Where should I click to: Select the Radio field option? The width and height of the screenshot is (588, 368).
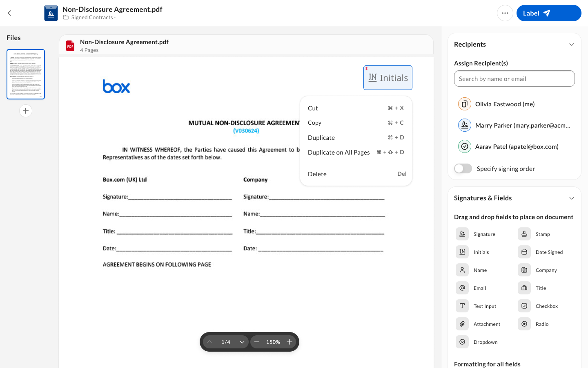pos(533,324)
